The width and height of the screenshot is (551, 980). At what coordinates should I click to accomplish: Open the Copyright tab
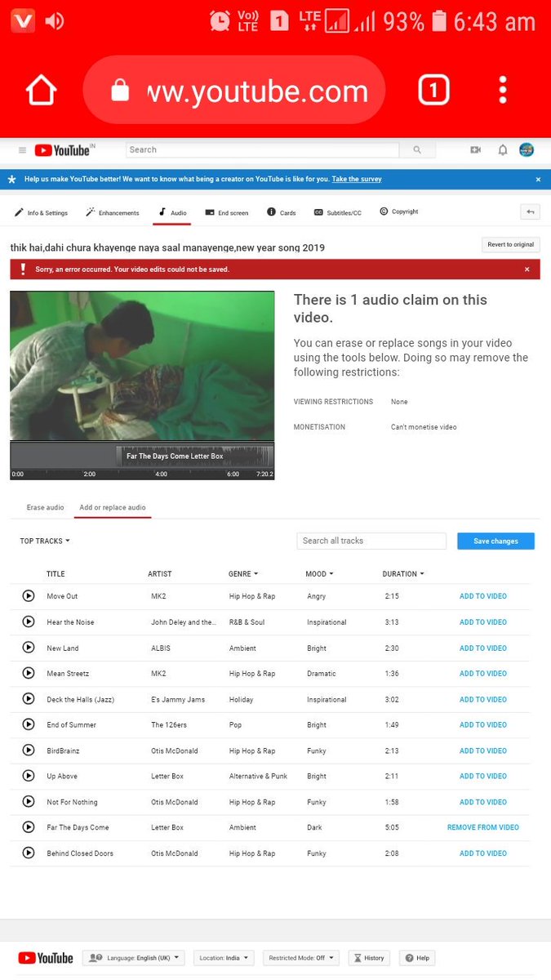399,212
